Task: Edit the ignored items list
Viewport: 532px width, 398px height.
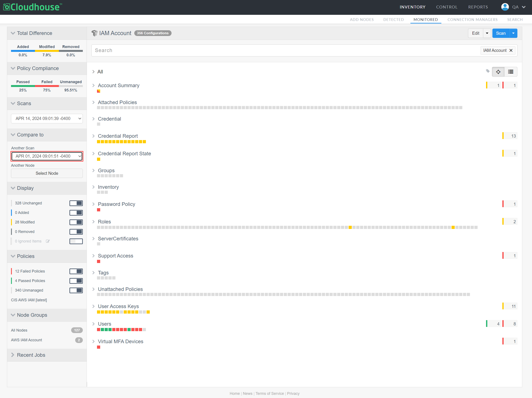Action: click(x=48, y=241)
